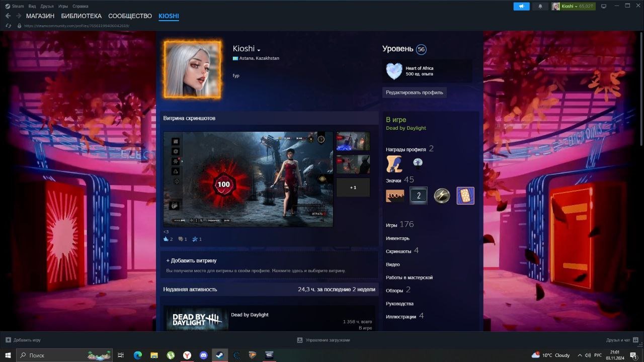Go to the МАГАЗИН tab

[40, 16]
